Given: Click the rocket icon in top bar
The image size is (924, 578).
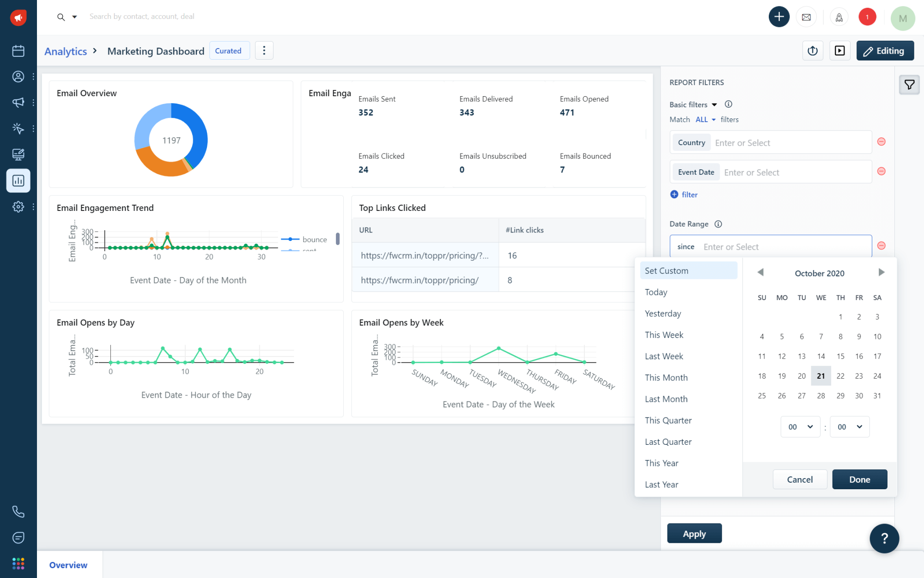Looking at the screenshot, I should point(839,18).
